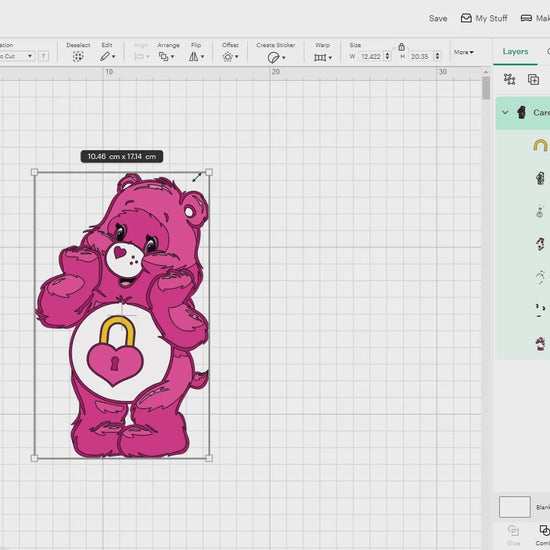550x550 pixels.
Task: Toggle the size aspect ratio lock
Action: [x=402, y=47]
